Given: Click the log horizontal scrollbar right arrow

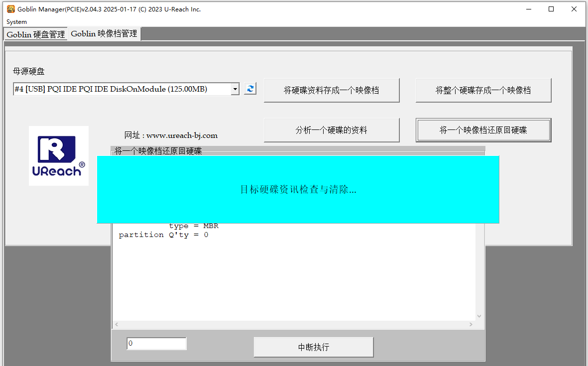Looking at the screenshot, I should [x=470, y=324].
